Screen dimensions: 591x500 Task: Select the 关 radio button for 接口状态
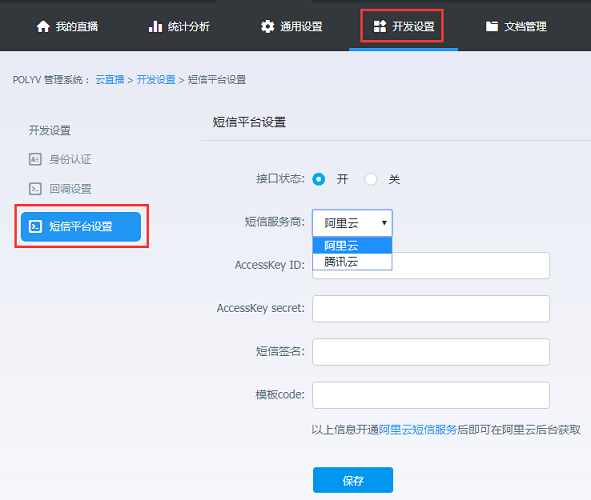(x=370, y=179)
